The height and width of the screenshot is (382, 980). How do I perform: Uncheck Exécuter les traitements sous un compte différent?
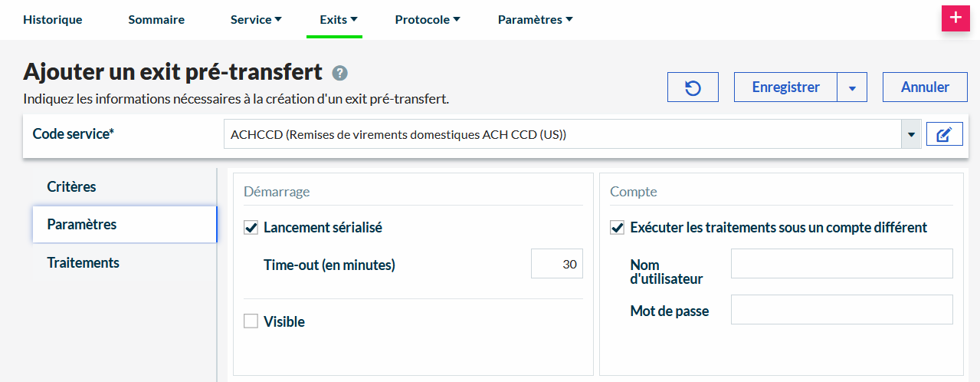point(617,228)
